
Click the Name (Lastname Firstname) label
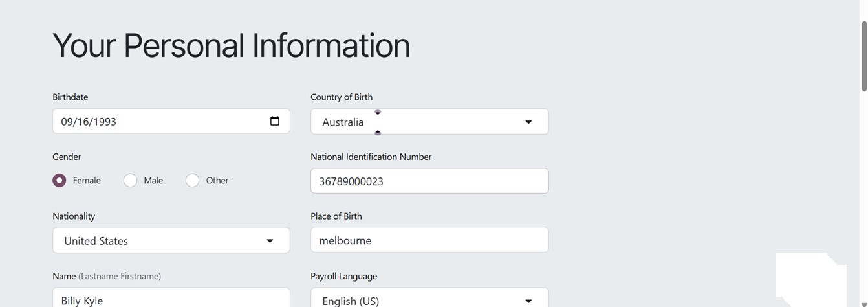pos(107,276)
